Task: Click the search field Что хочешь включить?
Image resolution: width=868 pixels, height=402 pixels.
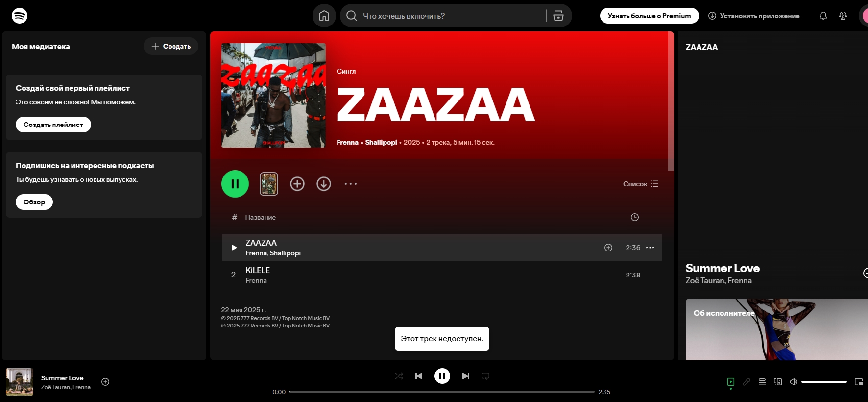Action: click(451, 16)
